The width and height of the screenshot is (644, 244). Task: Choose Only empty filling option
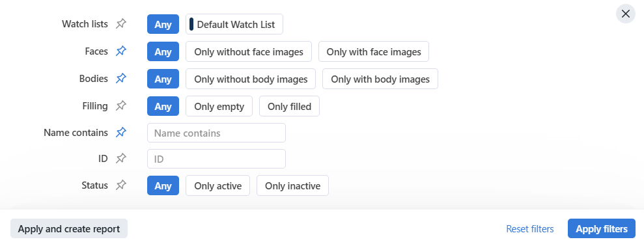point(219,107)
